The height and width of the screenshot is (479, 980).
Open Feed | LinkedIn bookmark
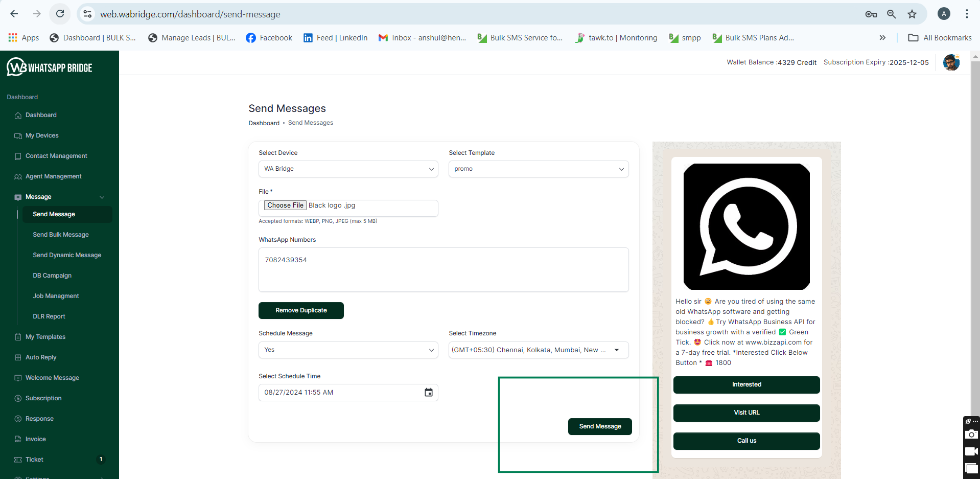336,38
